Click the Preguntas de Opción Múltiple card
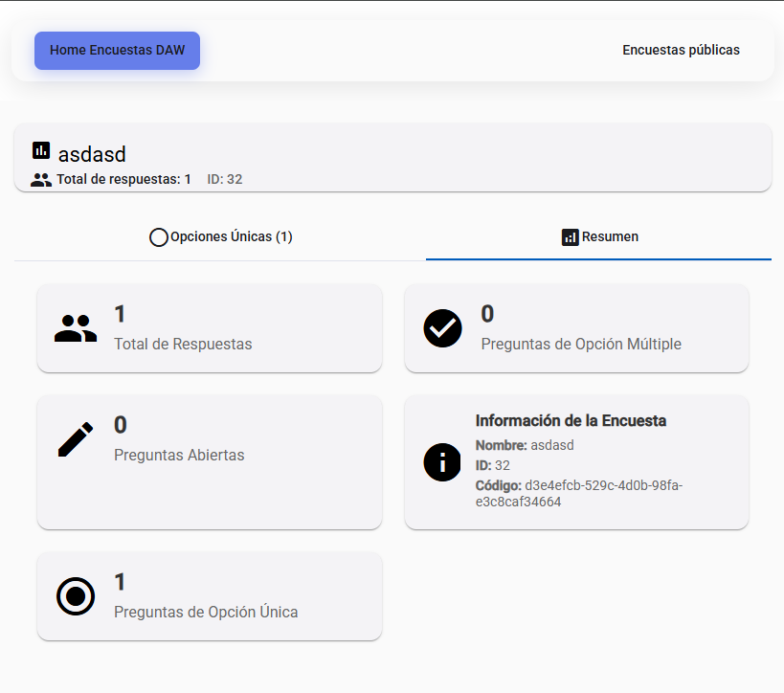The height and width of the screenshot is (693, 784). (x=576, y=328)
